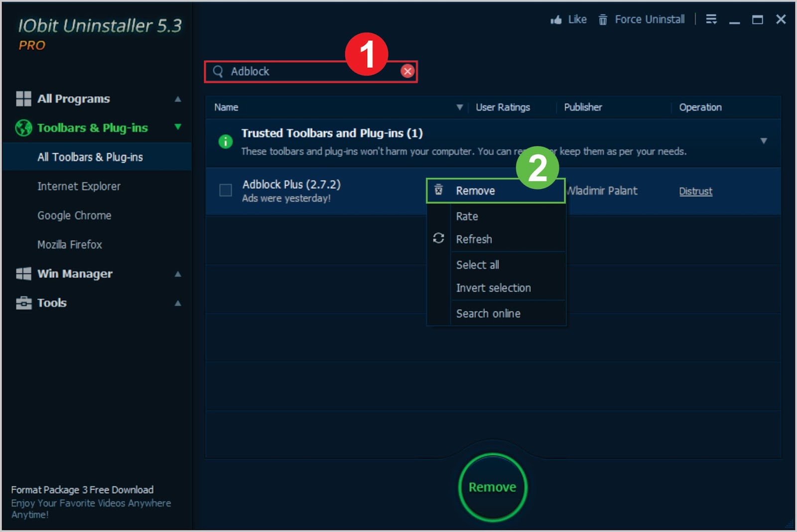
Task: Choose Invert selection from the context menu
Action: (496, 288)
